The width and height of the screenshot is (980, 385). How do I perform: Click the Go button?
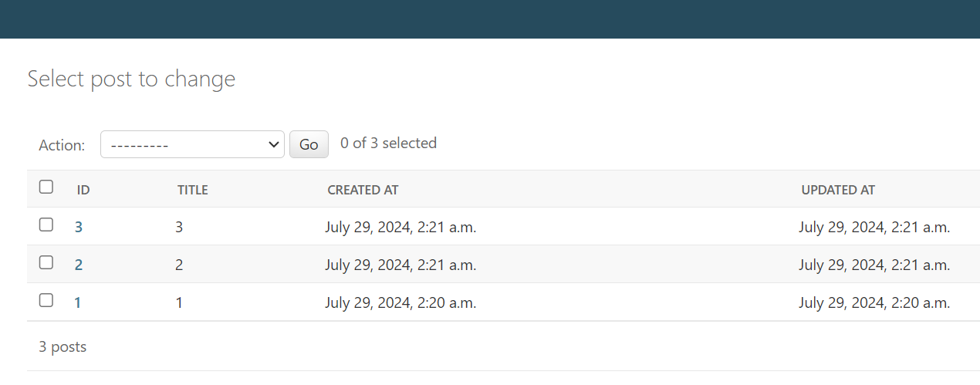tap(309, 144)
